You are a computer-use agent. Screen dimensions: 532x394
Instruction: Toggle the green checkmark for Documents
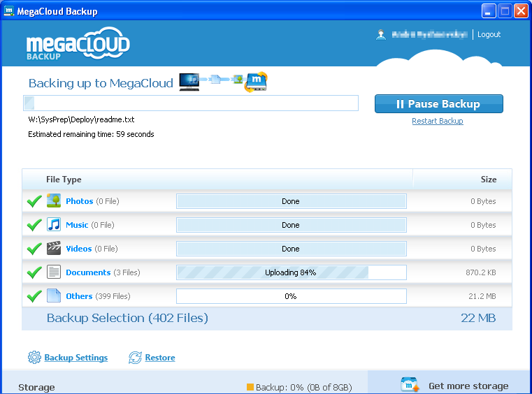[34, 272]
